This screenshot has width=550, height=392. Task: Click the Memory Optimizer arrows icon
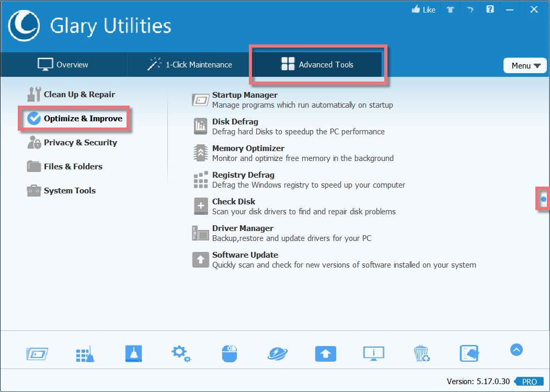[200, 153]
